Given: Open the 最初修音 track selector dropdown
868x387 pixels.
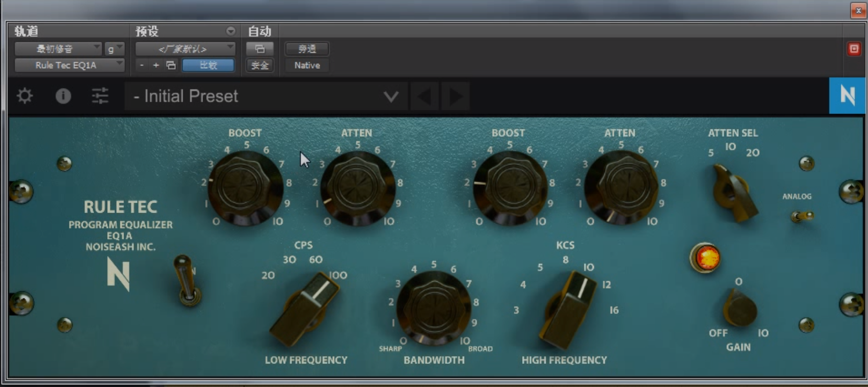Looking at the screenshot, I should tap(58, 49).
